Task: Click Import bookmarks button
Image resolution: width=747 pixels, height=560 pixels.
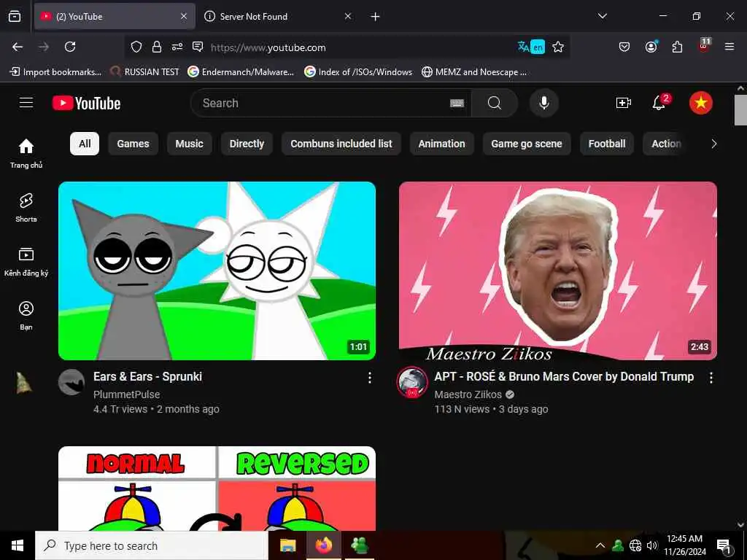Action: (x=55, y=72)
